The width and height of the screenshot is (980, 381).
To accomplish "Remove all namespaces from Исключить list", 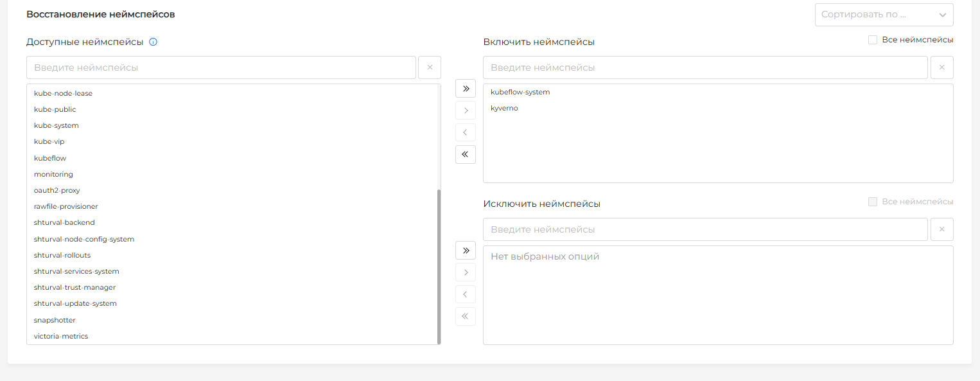I will (466, 316).
